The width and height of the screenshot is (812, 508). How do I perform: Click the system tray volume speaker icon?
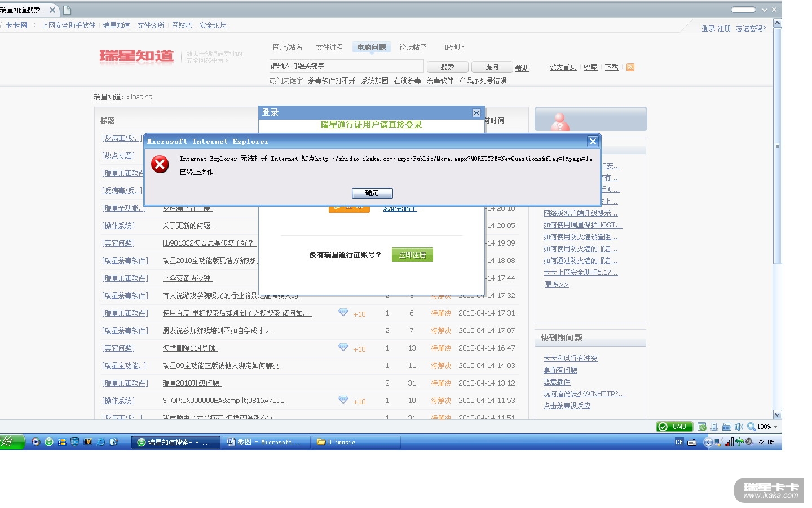point(748,442)
